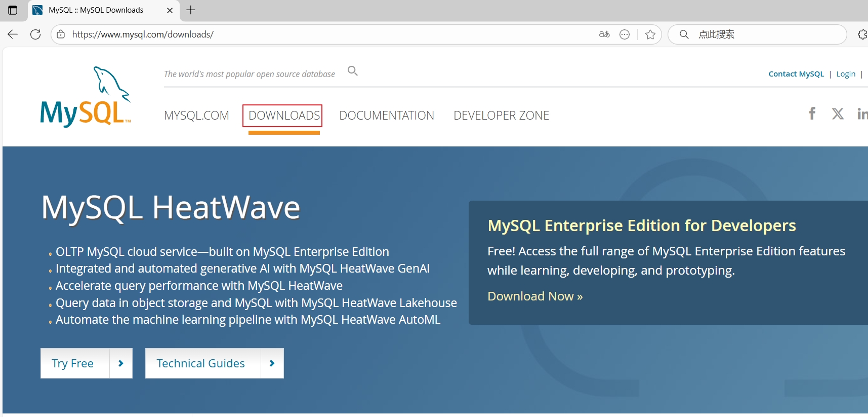Add page to favorites with star icon
Image resolution: width=868 pixels, height=417 pixels.
pos(650,34)
